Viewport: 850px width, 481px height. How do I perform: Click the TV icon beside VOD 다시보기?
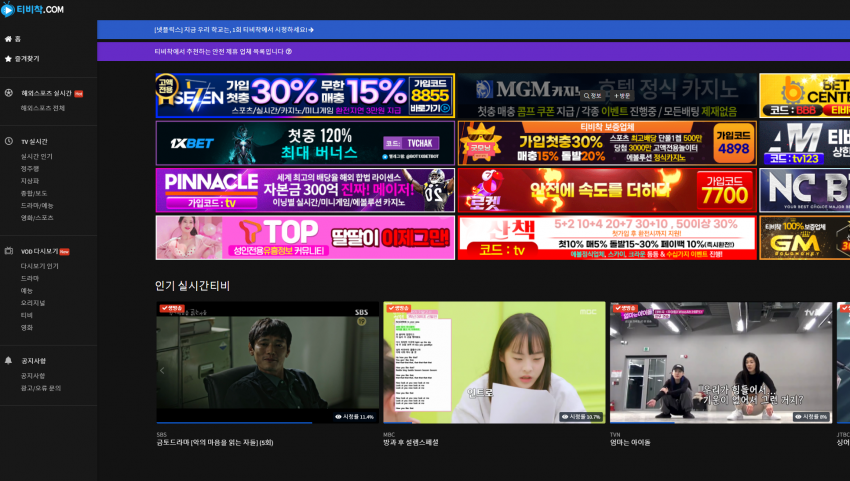(x=9, y=251)
